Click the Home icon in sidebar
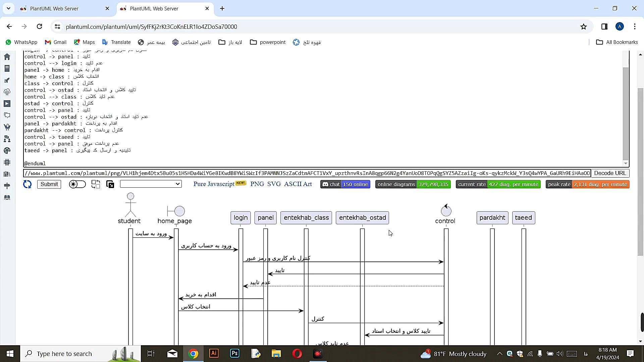The height and width of the screenshot is (362, 644). coord(7,57)
